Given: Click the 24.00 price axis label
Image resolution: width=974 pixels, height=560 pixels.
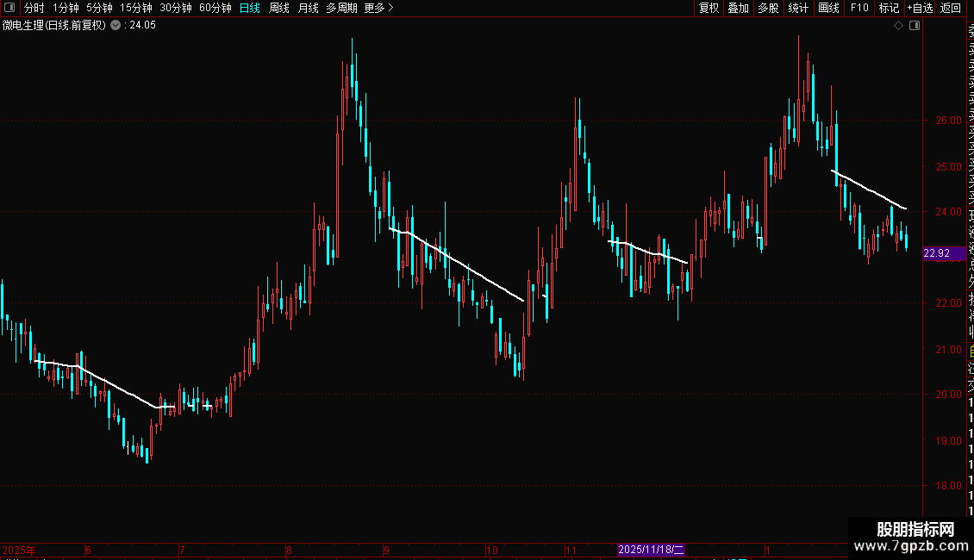Looking at the screenshot, I should 948,212.
